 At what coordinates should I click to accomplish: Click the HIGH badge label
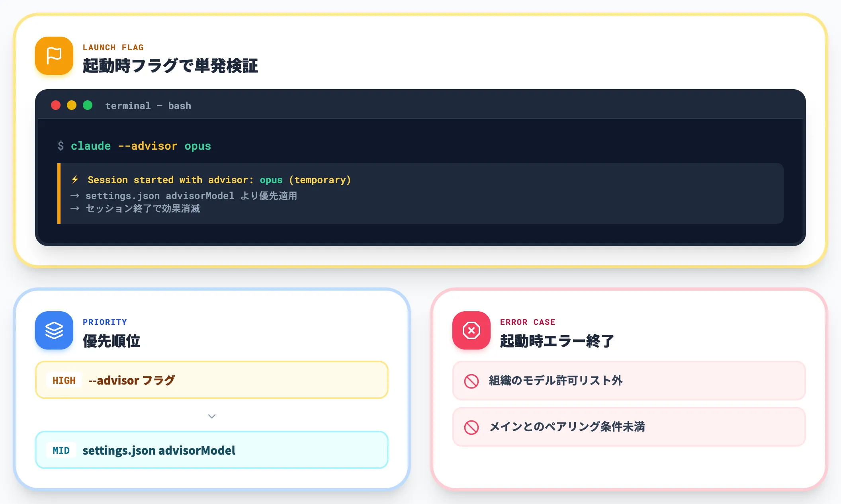pos(64,380)
